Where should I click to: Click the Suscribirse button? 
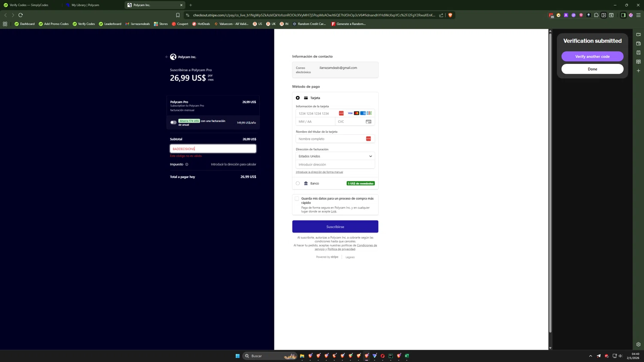click(335, 226)
